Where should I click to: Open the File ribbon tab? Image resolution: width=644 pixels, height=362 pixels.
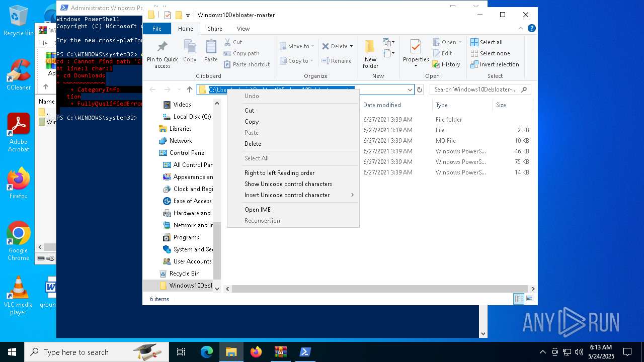point(157,29)
